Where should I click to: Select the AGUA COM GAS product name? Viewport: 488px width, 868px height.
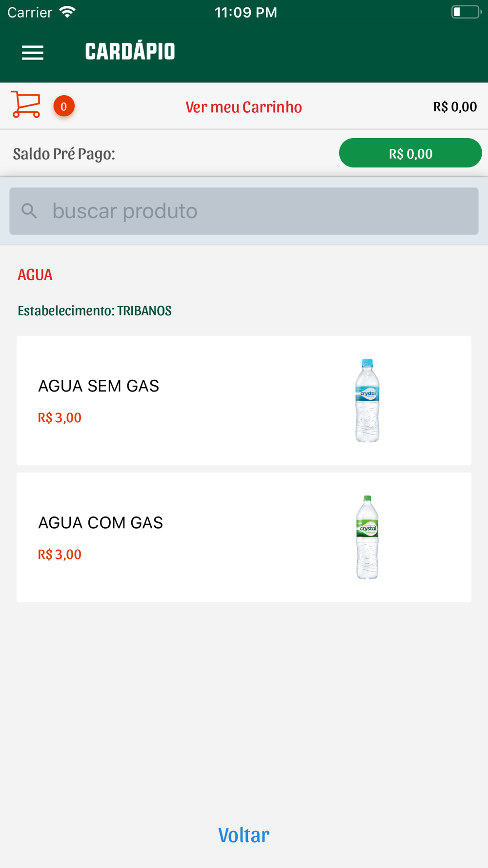coord(101,523)
